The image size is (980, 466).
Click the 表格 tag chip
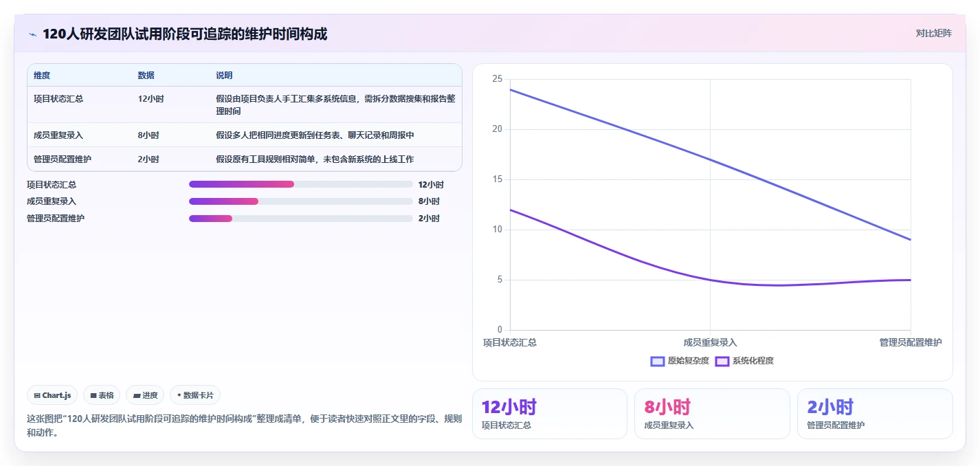click(x=102, y=395)
